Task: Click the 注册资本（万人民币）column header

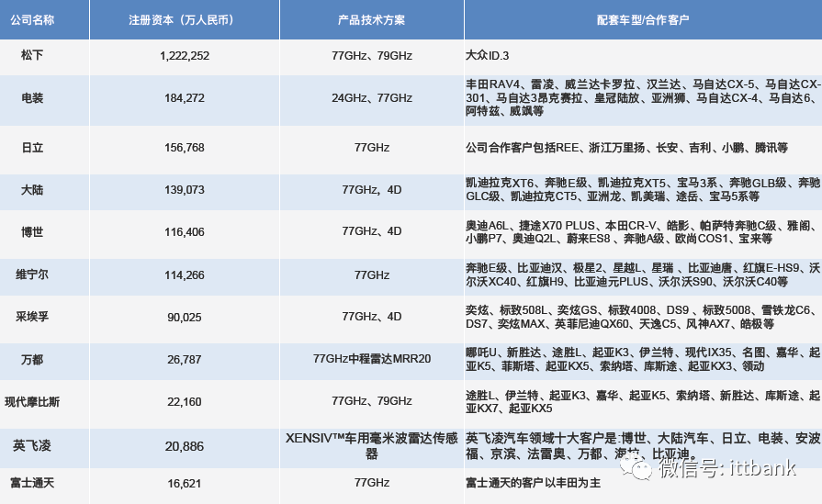Action: pos(185,20)
